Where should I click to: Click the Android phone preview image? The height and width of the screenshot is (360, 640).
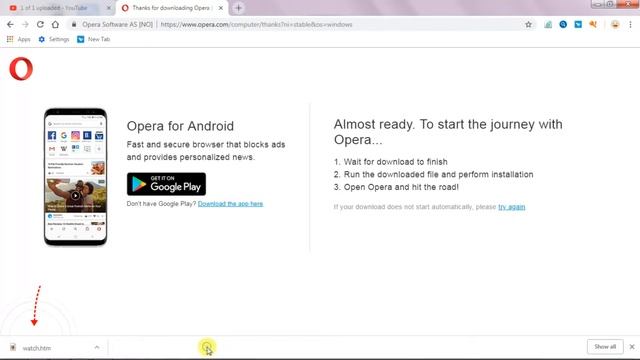[76, 177]
